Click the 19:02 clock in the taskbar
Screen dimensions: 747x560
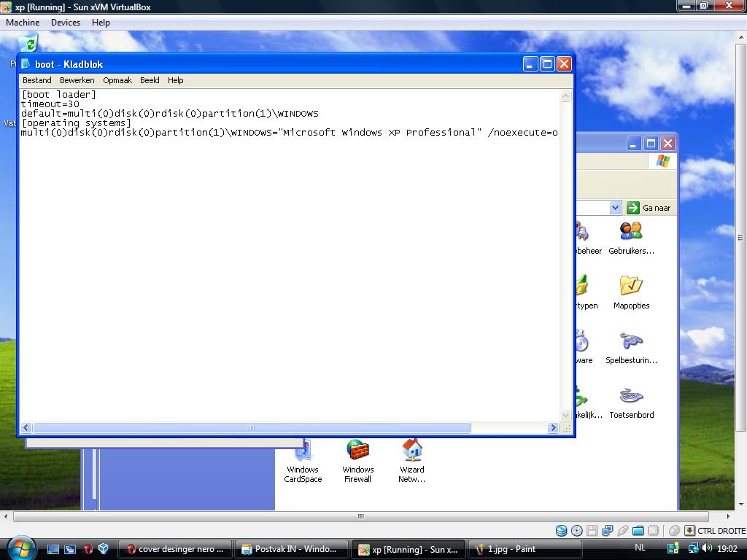(x=727, y=548)
